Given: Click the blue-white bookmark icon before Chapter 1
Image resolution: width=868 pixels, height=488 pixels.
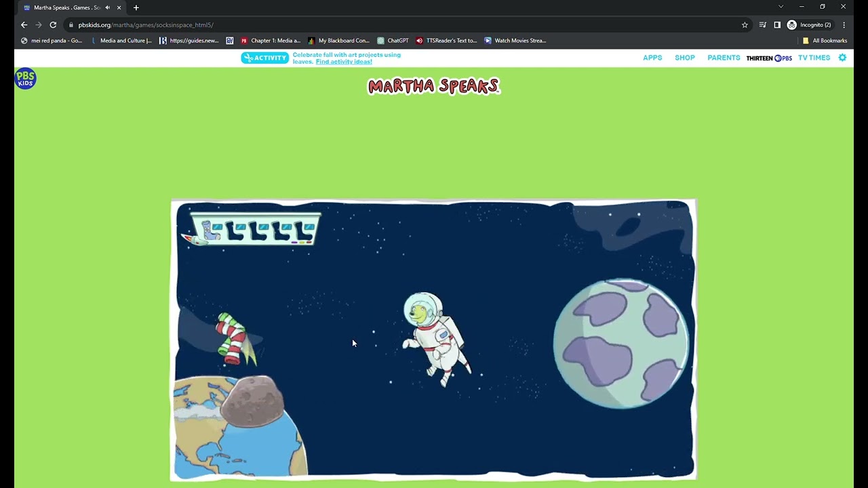Looking at the screenshot, I should tap(230, 41).
